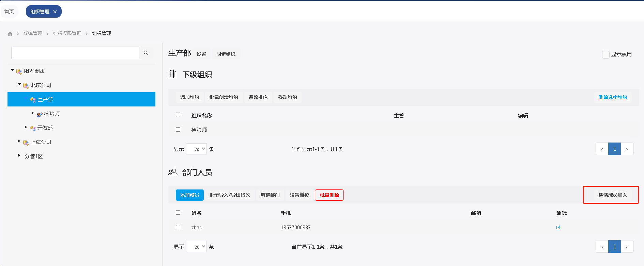Expand the 分管1区 tree node
This screenshot has width=644, height=266.
click(x=19, y=155)
